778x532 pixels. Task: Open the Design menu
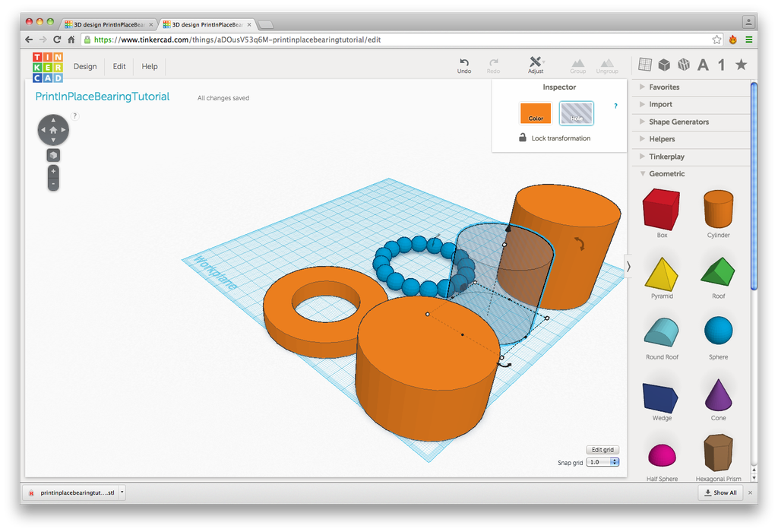pyautogui.click(x=85, y=67)
